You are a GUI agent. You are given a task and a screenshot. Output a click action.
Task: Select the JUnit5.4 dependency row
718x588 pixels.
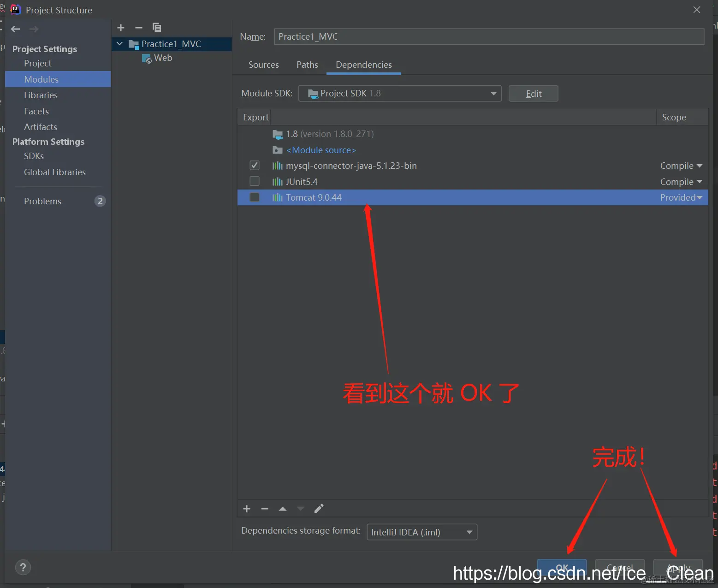pos(473,182)
